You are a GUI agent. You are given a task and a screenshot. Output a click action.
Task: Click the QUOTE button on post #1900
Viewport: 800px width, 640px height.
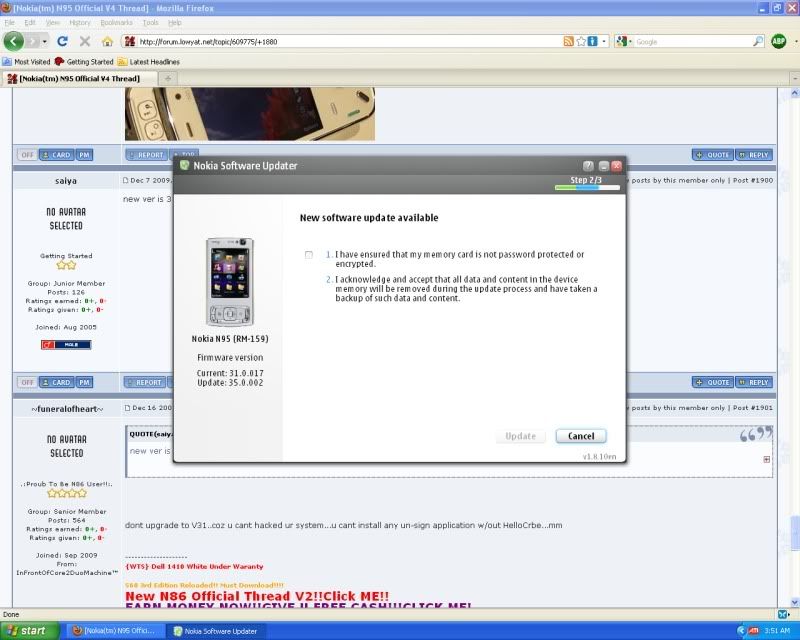[x=712, y=155]
